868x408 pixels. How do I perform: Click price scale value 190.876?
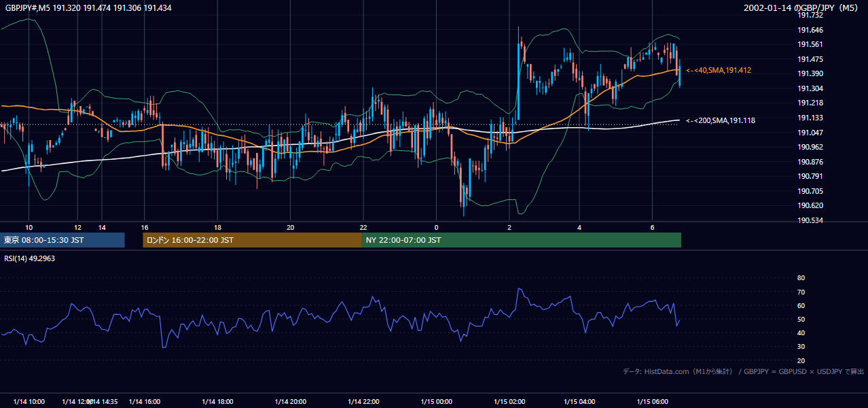[811, 162]
